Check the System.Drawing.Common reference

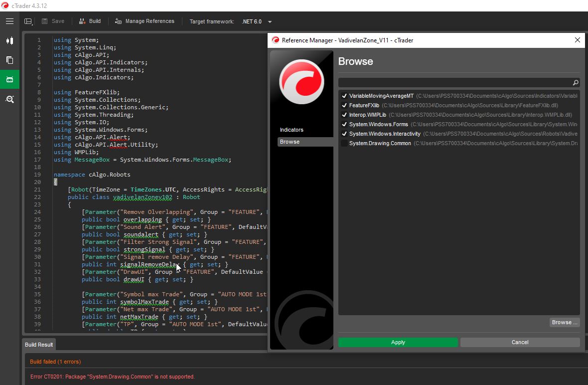(x=344, y=143)
